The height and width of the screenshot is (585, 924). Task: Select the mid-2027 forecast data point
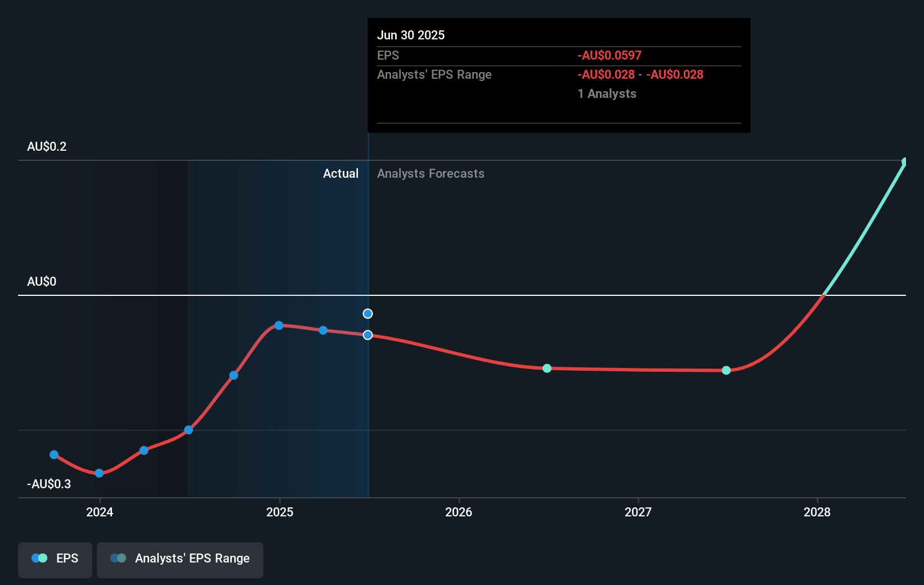[x=726, y=370]
